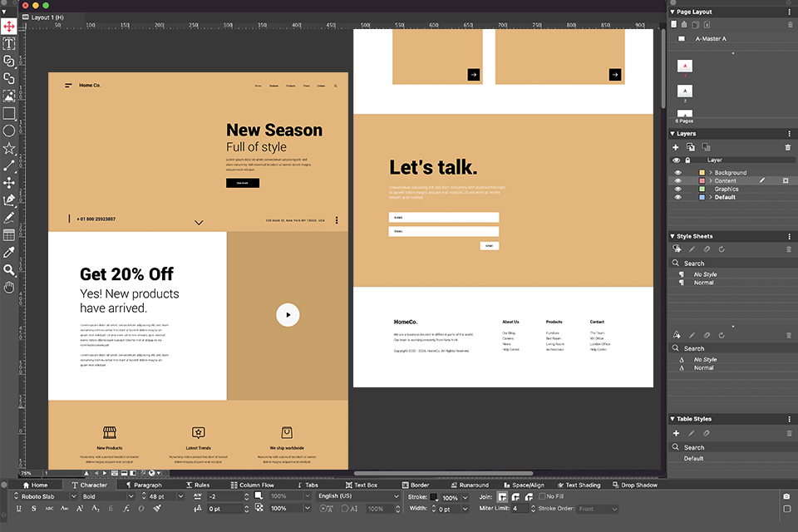798x532 pixels.
Task: Select the Zoom magnifier tool
Action: click(9, 270)
